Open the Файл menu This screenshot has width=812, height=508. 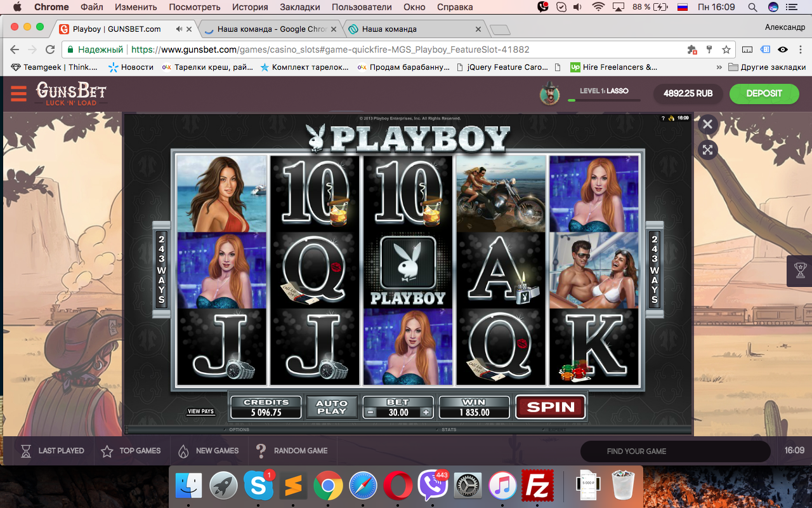click(92, 7)
